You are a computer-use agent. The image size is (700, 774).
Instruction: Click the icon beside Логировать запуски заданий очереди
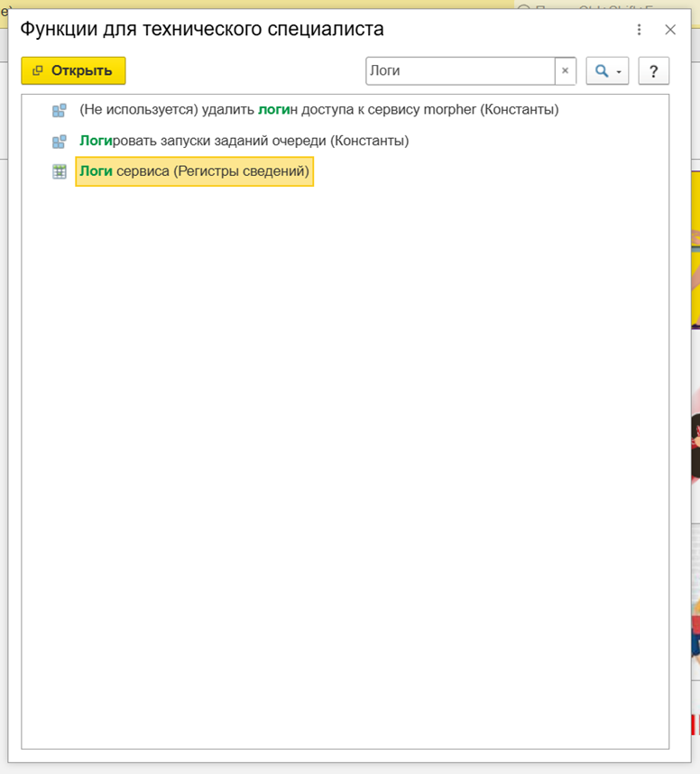coord(60,141)
